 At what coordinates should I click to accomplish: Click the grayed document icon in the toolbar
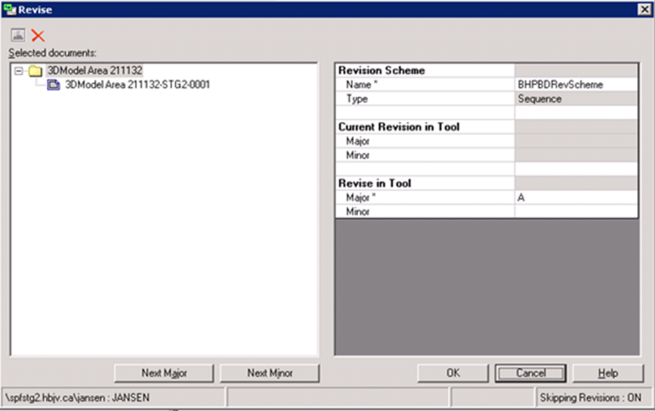click(18, 35)
